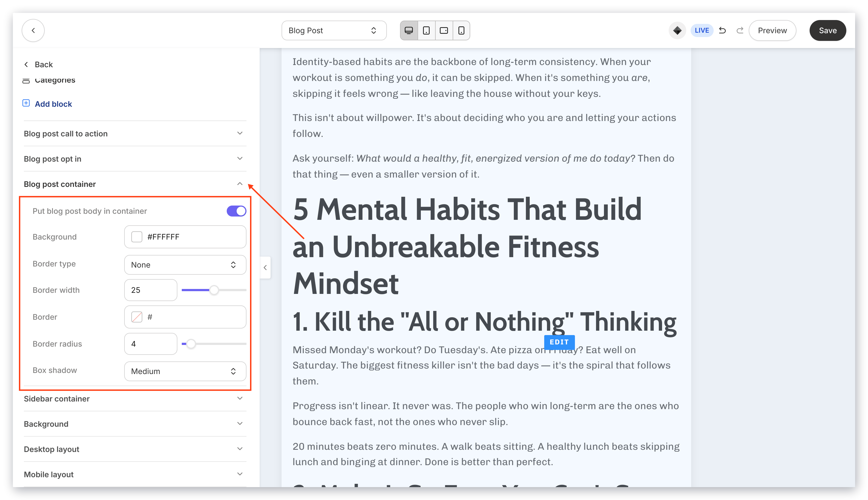Open Border type dropdown set to None

185,265
